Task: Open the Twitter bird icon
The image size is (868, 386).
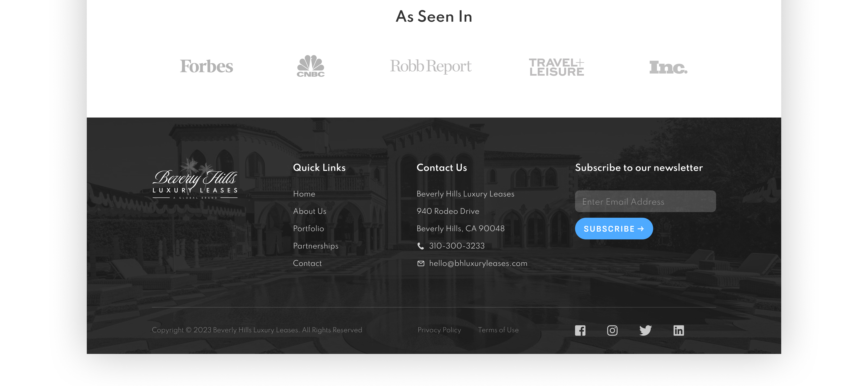Action: 645,330
